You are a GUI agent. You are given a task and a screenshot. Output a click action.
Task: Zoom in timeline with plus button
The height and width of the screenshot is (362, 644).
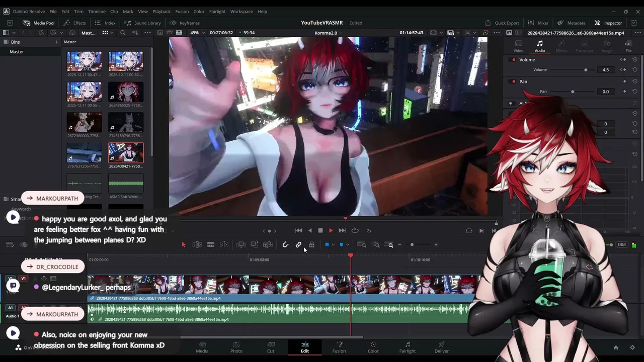point(436,245)
